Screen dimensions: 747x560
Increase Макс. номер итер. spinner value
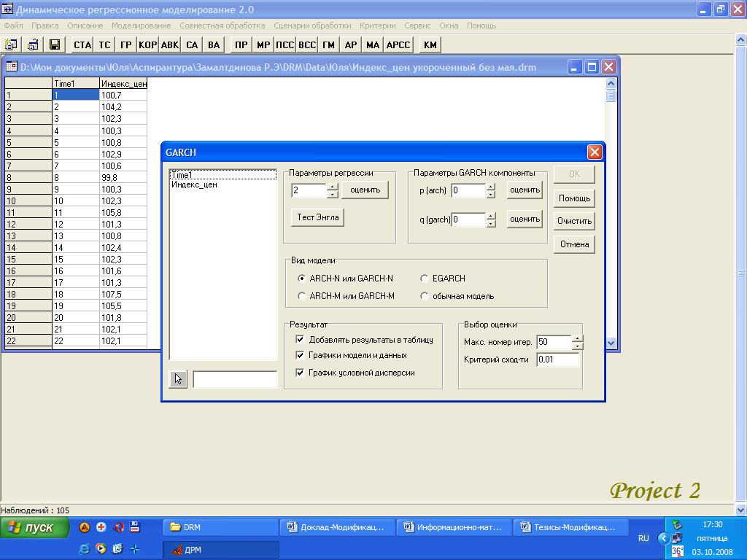(x=577, y=338)
